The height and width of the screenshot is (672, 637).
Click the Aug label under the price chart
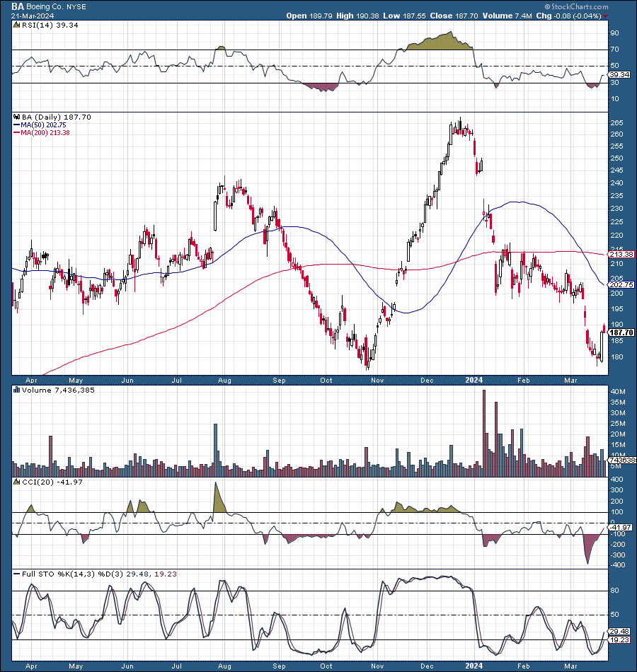tap(224, 380)
